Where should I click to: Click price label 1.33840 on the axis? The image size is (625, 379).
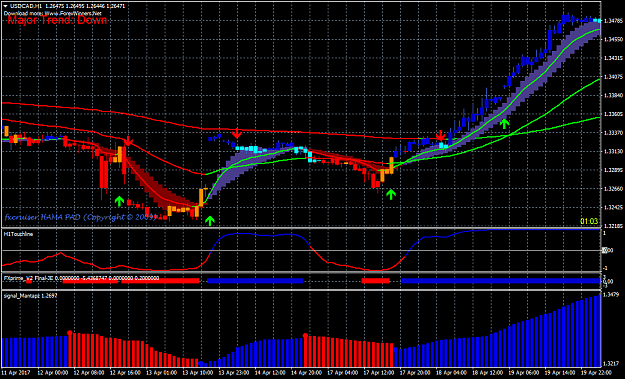[613, 95]
